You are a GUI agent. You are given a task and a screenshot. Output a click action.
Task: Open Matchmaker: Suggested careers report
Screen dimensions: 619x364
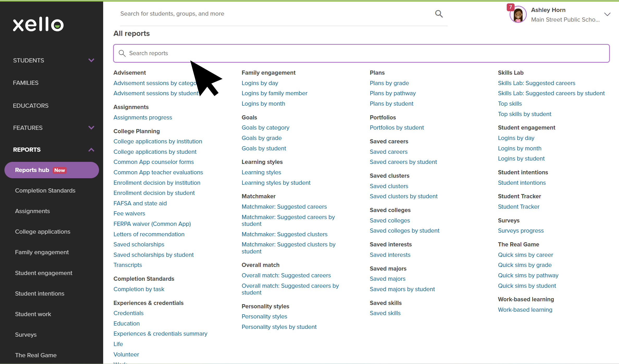pyautogui.click(x=284, y=207)
